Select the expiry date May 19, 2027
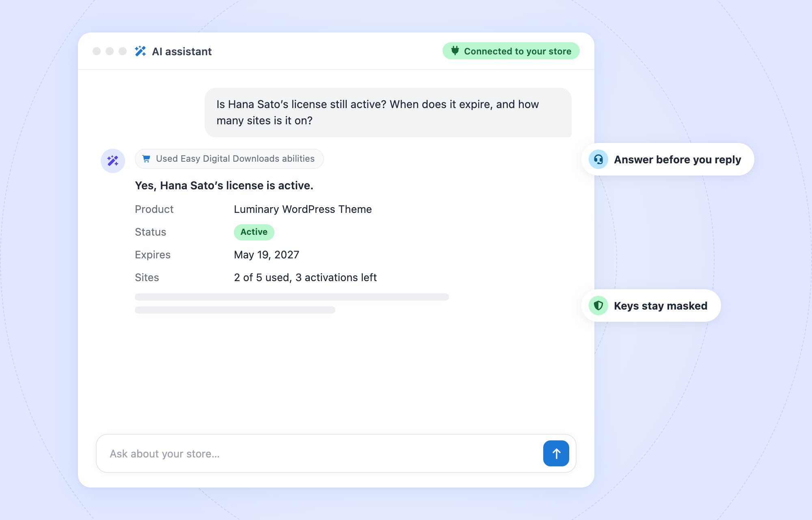This screenshot has height=520, width=812. pos(266,255)
